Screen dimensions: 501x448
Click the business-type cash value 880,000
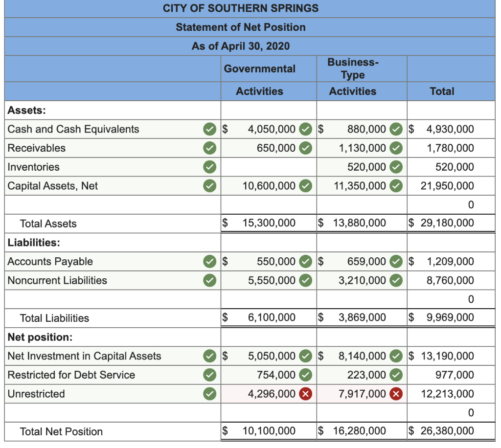pos(366,129)
